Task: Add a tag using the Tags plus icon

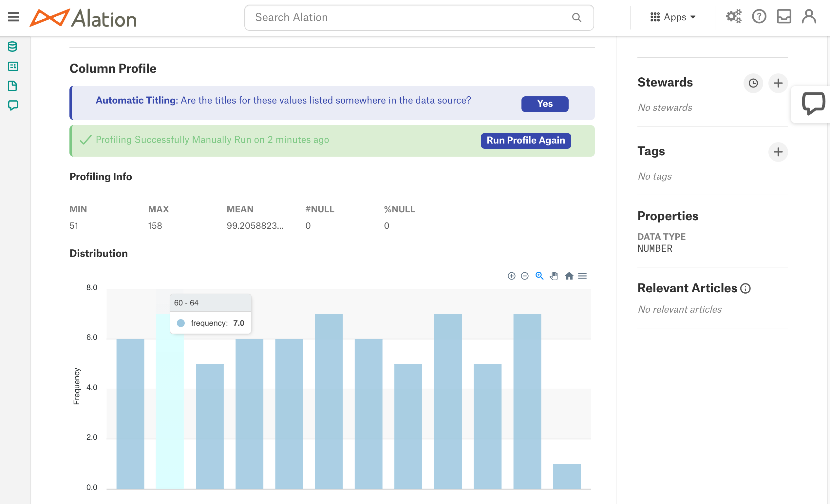Action: click(x=778, y=152)
